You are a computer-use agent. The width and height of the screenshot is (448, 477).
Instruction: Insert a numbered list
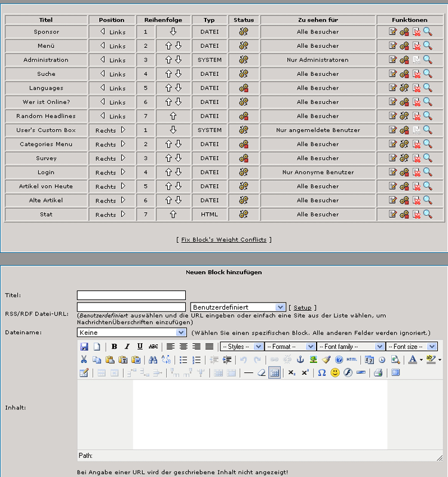(x=197, y=360)
